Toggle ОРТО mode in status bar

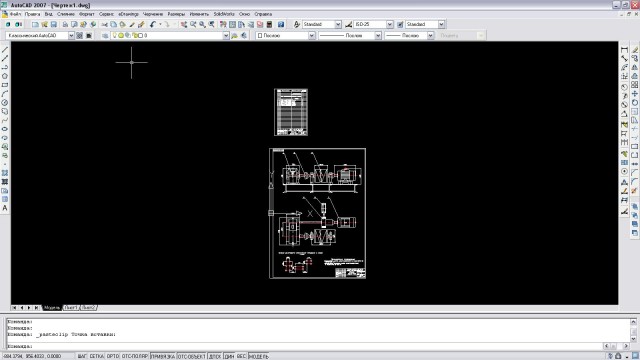click(x=113, y=356)
